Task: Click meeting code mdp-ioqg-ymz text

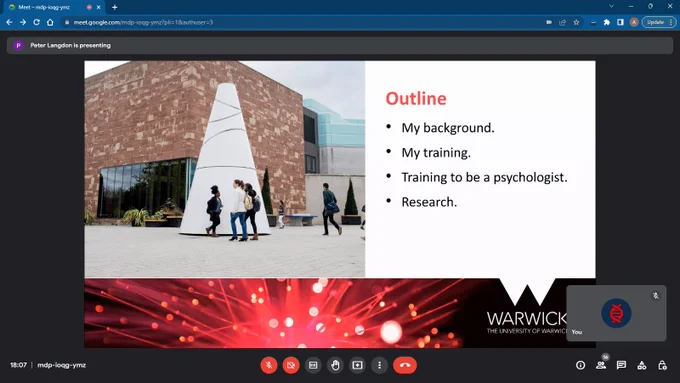Action: click(62, 365)
